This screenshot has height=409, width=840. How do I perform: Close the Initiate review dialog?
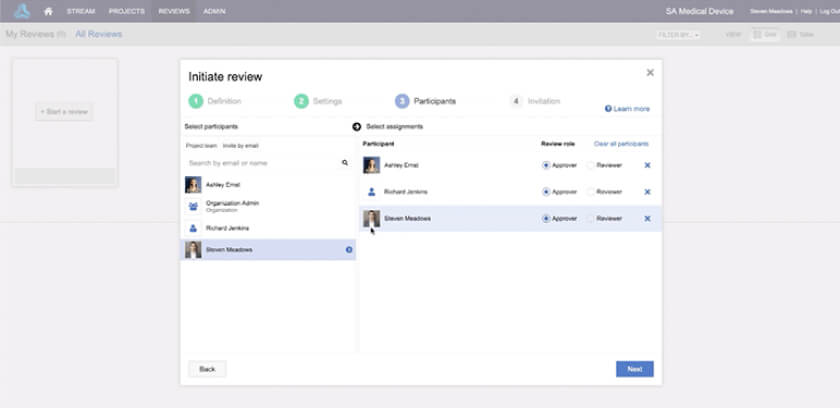(x=650, y=72)
